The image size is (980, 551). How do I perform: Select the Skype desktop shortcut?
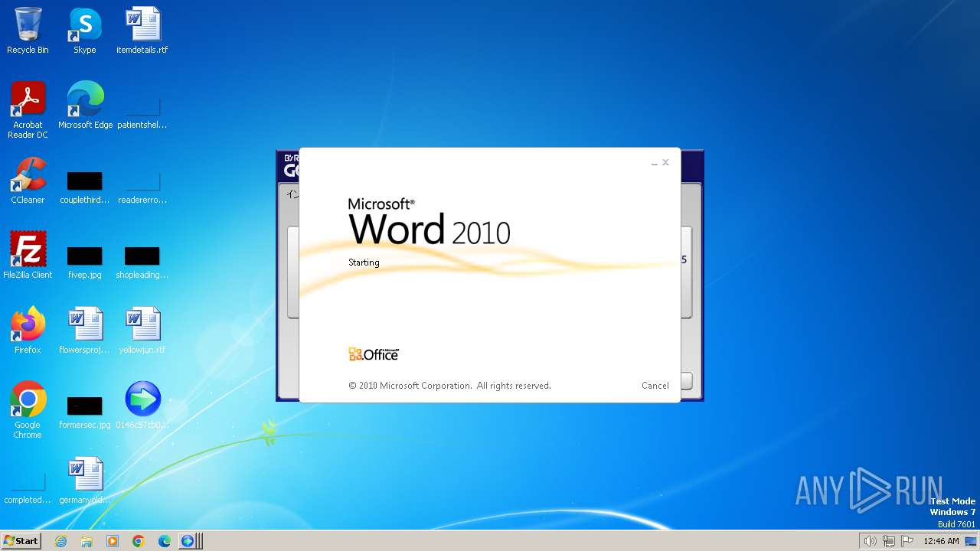pyautogui.click(x=85, y=31)
